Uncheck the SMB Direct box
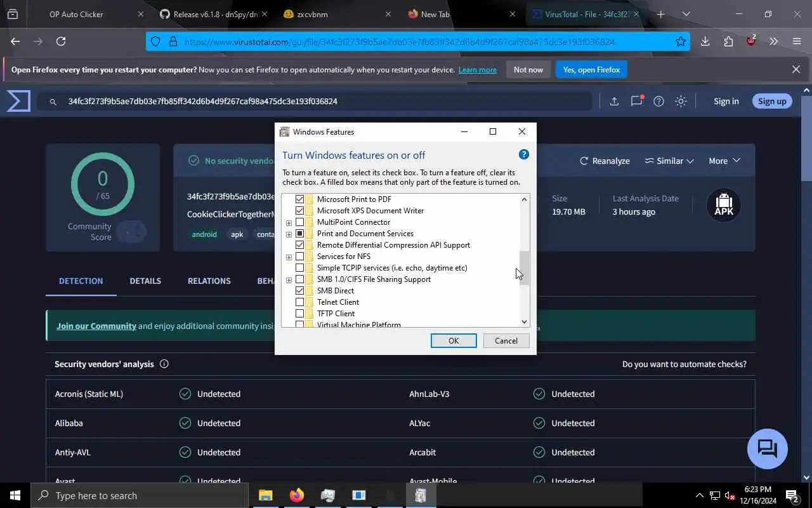This screenshot has width=812, height=508. click(300, 291)
